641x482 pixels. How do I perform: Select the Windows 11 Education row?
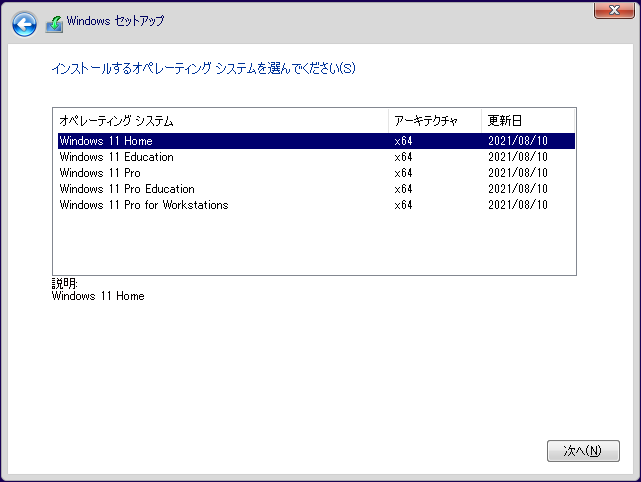[316, 157]
